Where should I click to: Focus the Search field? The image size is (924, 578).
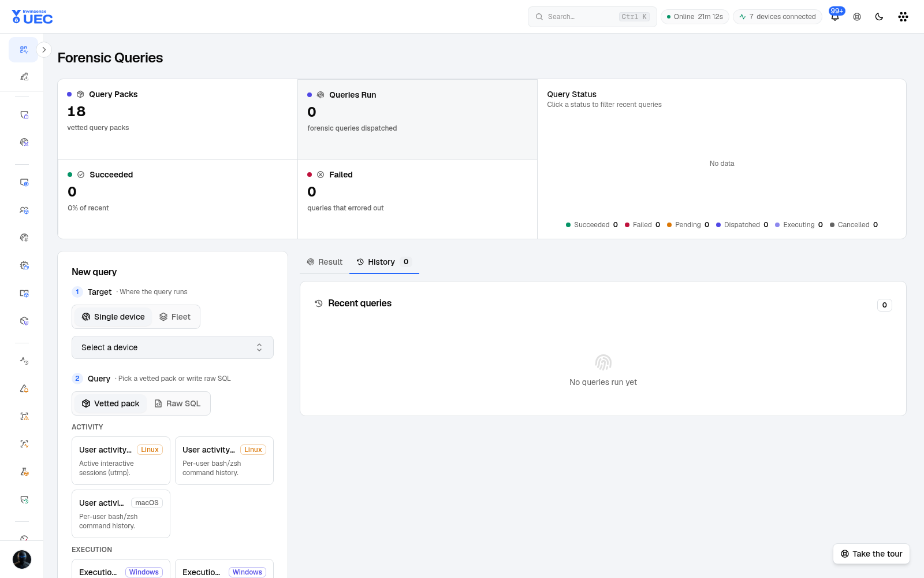[x=592, y=17]
